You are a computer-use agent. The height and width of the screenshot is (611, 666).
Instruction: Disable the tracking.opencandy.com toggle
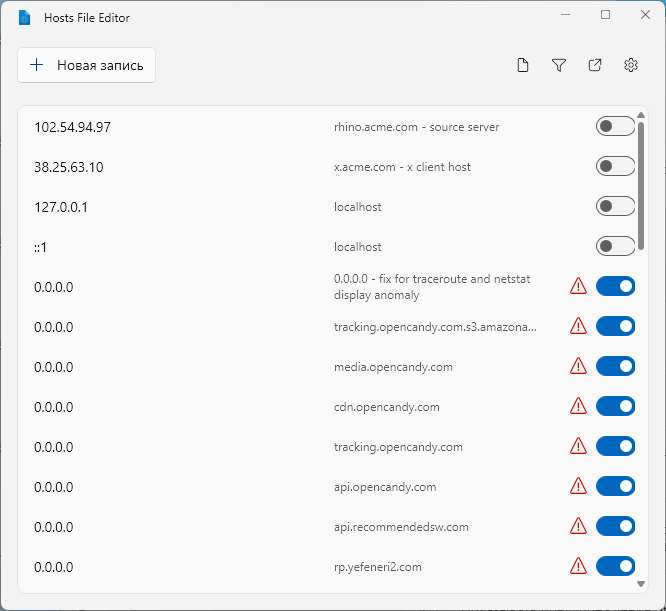615,447
